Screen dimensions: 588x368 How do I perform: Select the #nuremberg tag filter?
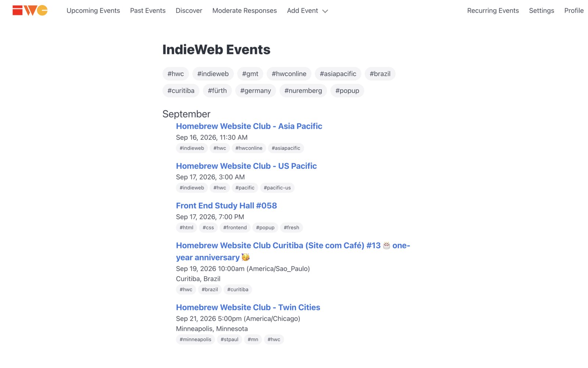point(303,91)
